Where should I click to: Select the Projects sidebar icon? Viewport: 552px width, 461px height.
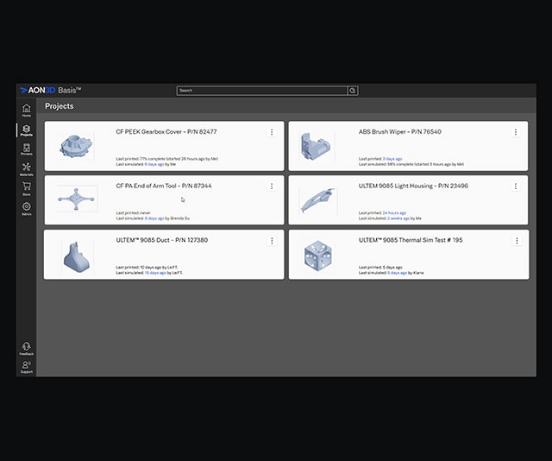point(26,130)
